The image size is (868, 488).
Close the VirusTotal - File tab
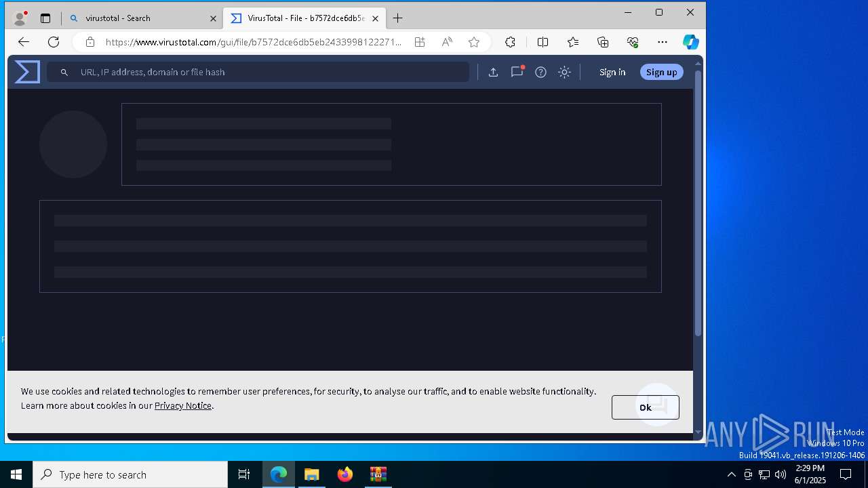[x=375, y=18]
